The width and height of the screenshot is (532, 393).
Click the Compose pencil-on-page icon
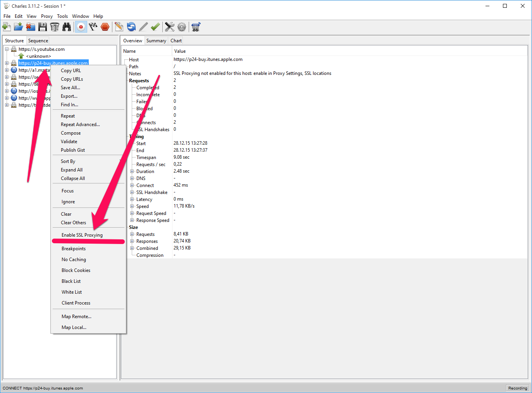tap(119, 27)
